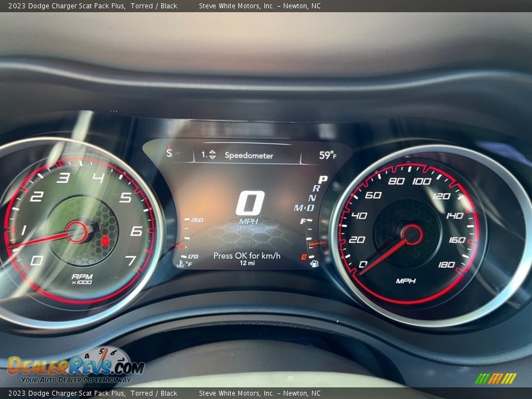
Task: Click the MPH label on speedometer dial
Action: (x=406, y=280)
